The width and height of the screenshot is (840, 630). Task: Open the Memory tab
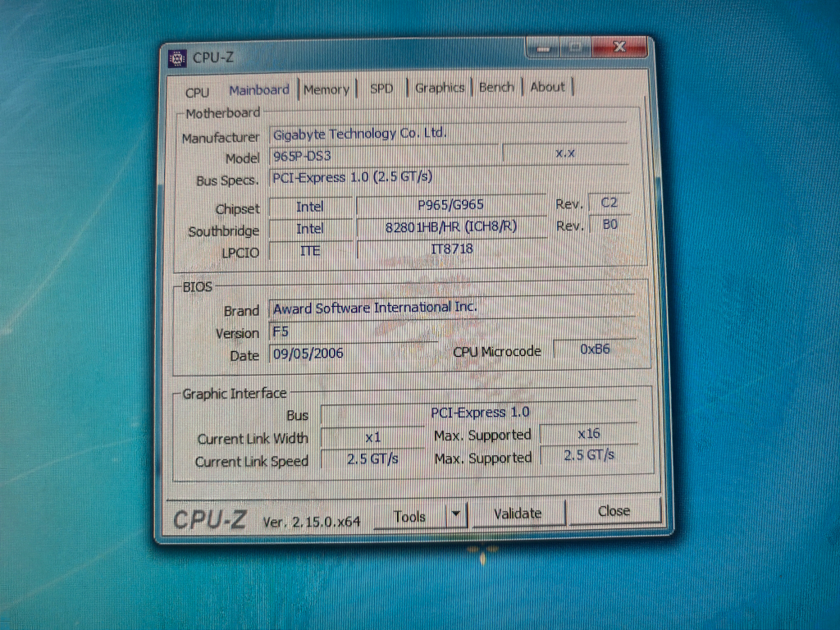[326, 89]
